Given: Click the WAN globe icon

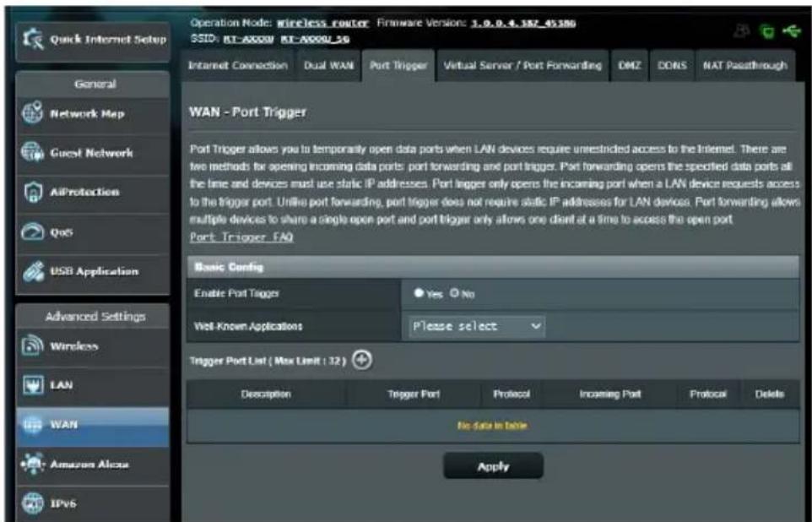Looking at the screenshot, I should coord(33,425).
